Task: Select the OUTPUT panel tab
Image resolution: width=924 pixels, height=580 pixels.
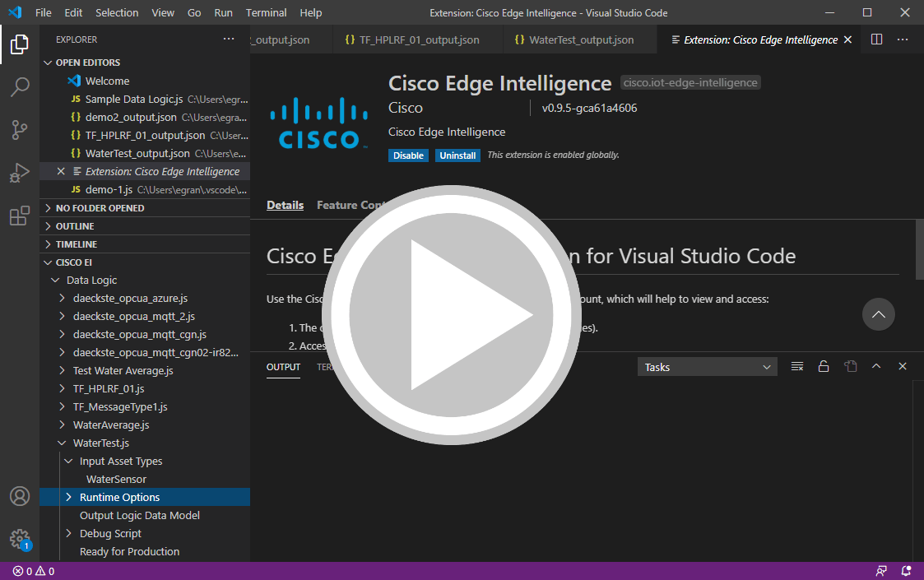Action: (283, 367)
